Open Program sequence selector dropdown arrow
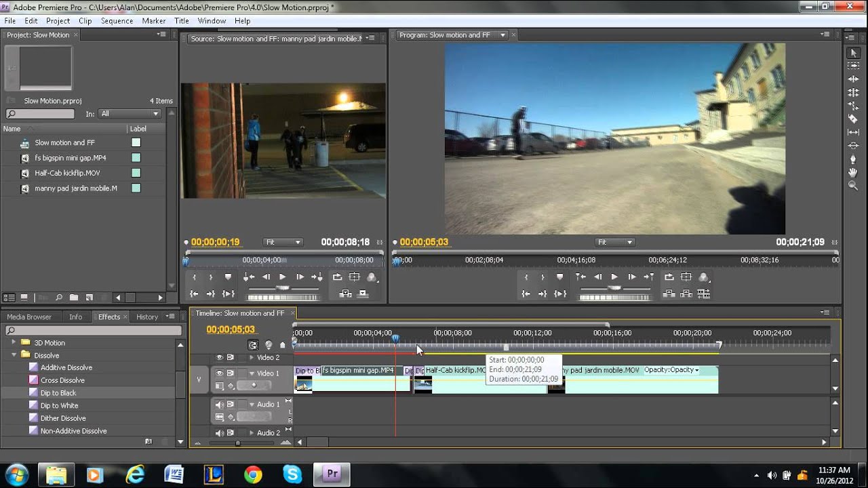 tap(502, 35)
